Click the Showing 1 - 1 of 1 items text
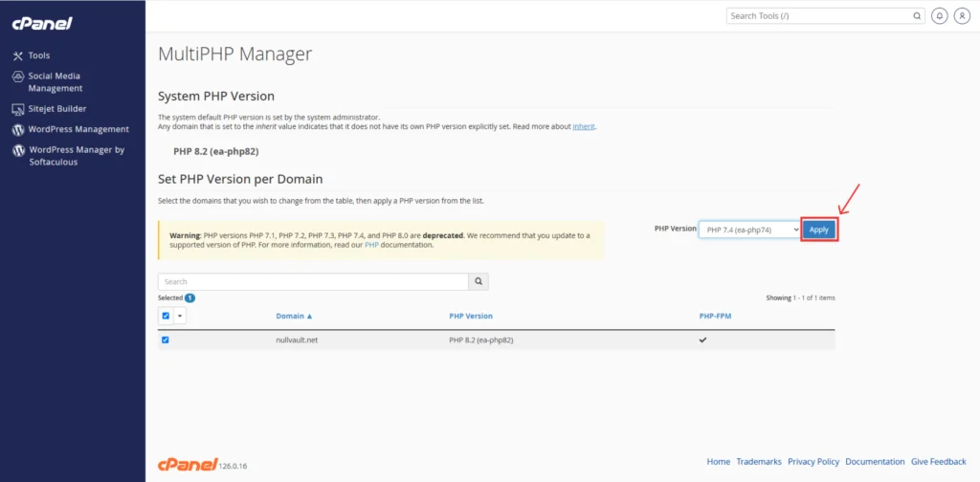The height and width of the screenshot is (482, 980). point(801,297)
